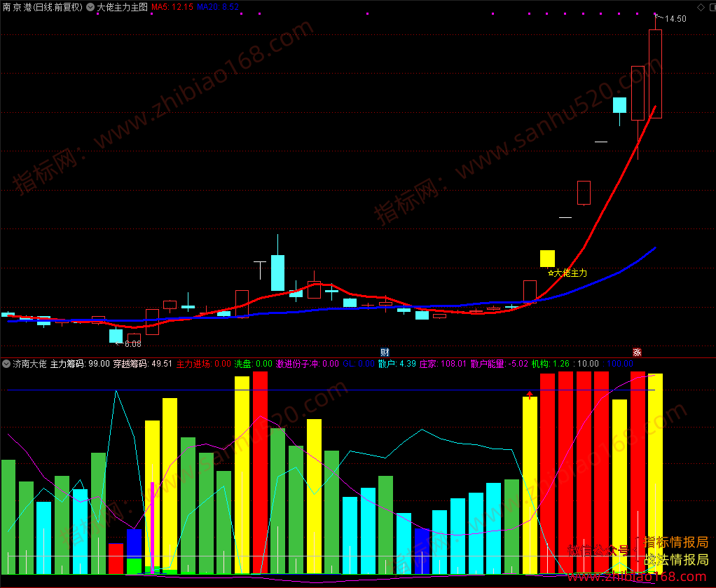
Task: Click the diamond icon at top right
Action: [x=701, y=7]
